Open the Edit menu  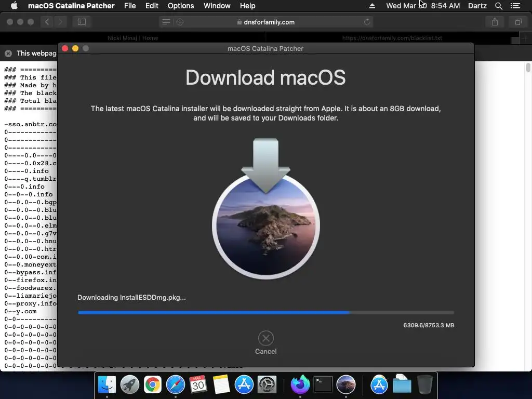click(152, 6)
